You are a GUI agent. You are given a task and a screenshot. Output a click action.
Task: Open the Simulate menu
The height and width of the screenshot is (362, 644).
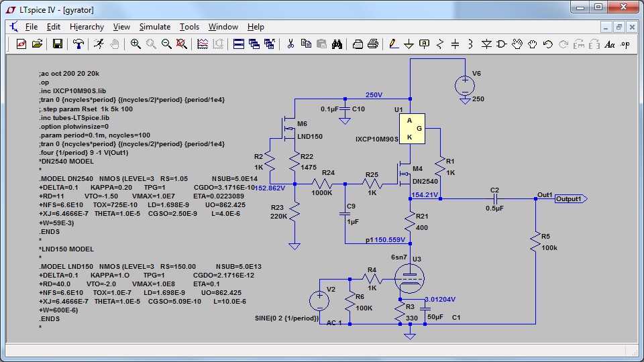click(155, 27)
